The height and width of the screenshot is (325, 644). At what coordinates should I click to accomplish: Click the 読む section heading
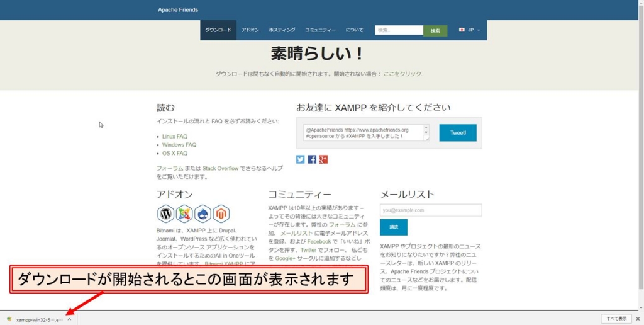pos(165,108)
